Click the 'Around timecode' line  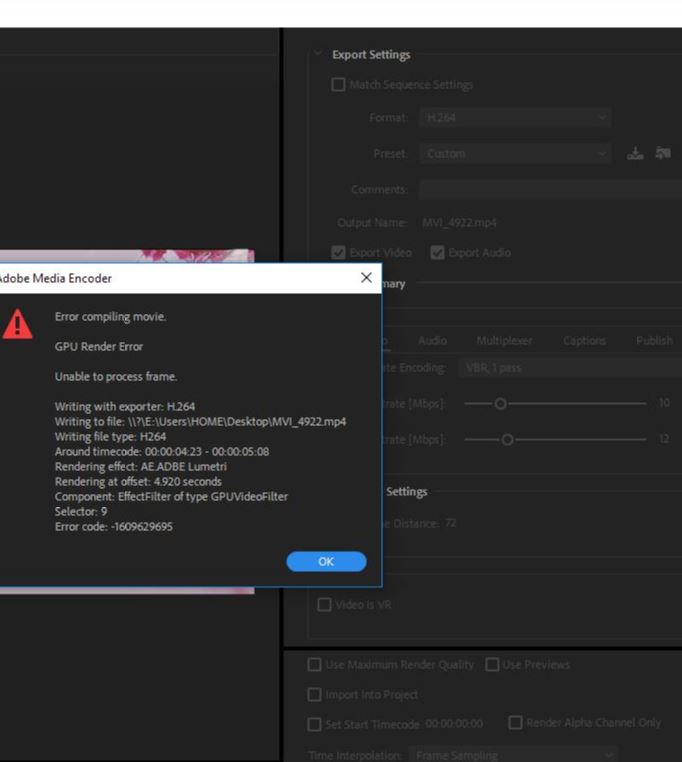coord(162,451)
